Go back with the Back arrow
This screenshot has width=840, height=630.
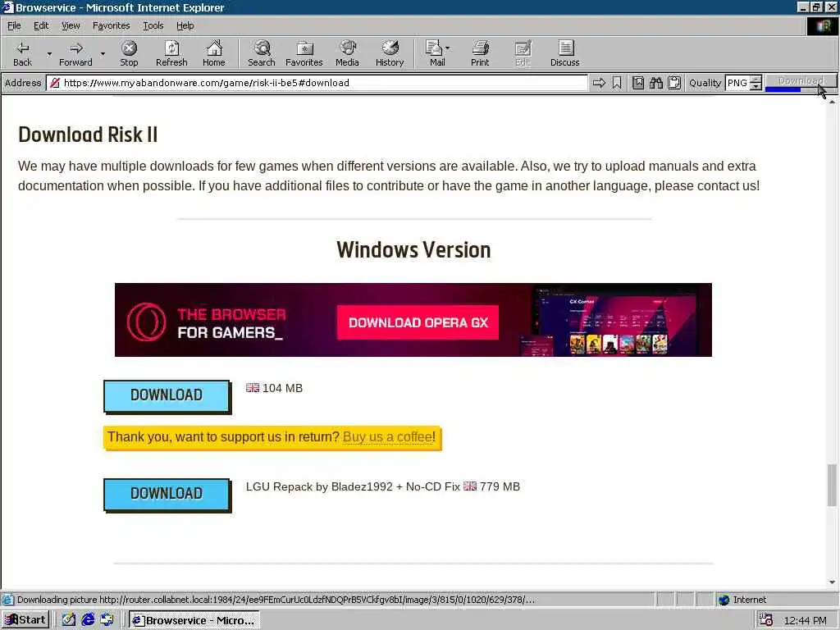tap(22, 53)
